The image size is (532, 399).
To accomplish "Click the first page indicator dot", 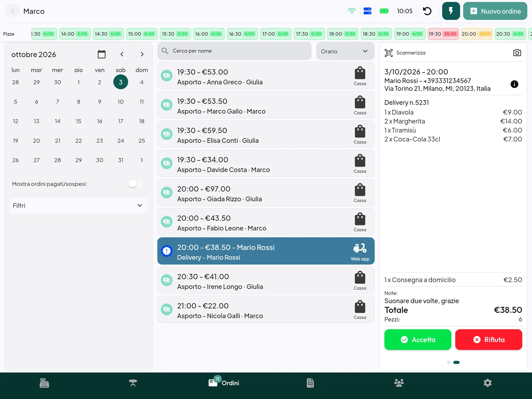I will coord(449,362).
